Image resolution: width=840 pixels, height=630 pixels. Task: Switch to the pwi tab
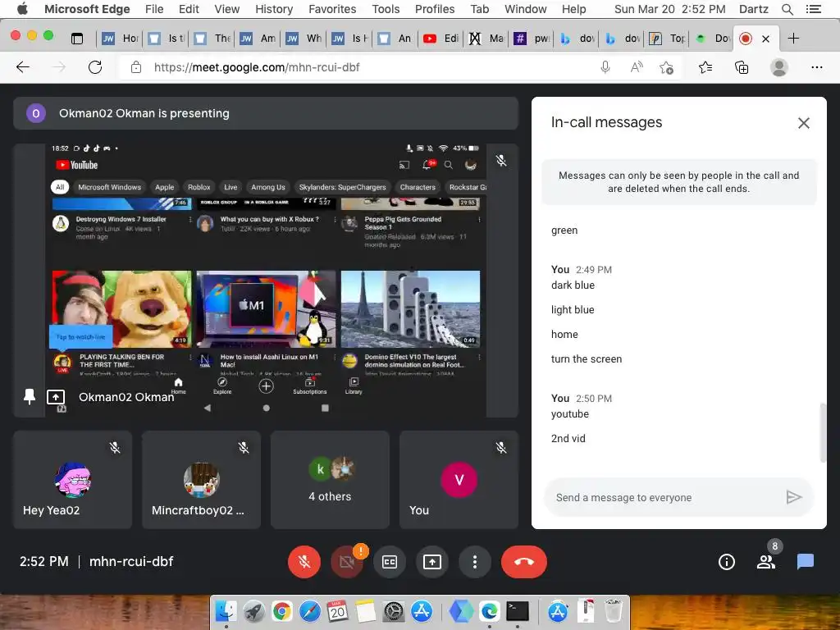(x=532, y=38)
